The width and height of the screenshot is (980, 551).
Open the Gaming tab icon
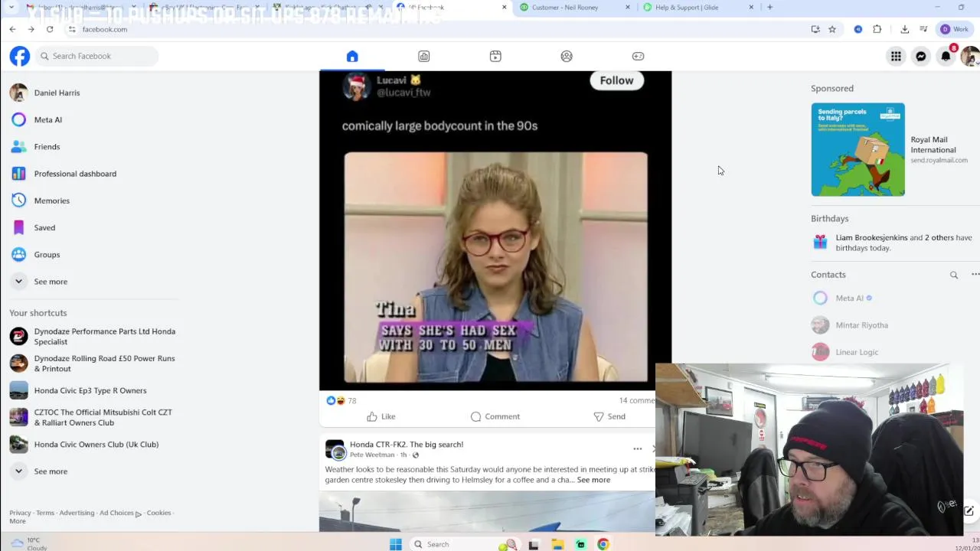(638, 56)
